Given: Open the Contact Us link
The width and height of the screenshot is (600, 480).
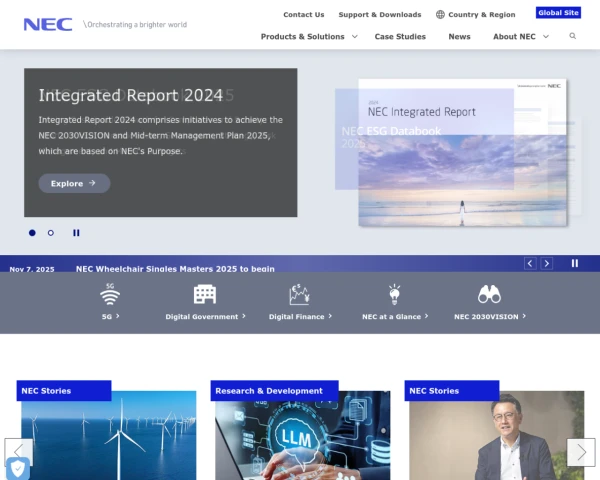Looking at the screenshot, I should coord(303,15).
